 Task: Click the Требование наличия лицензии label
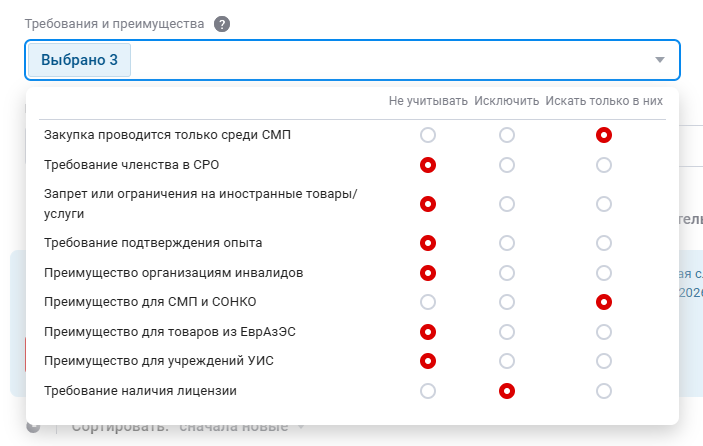click(140, 391)
